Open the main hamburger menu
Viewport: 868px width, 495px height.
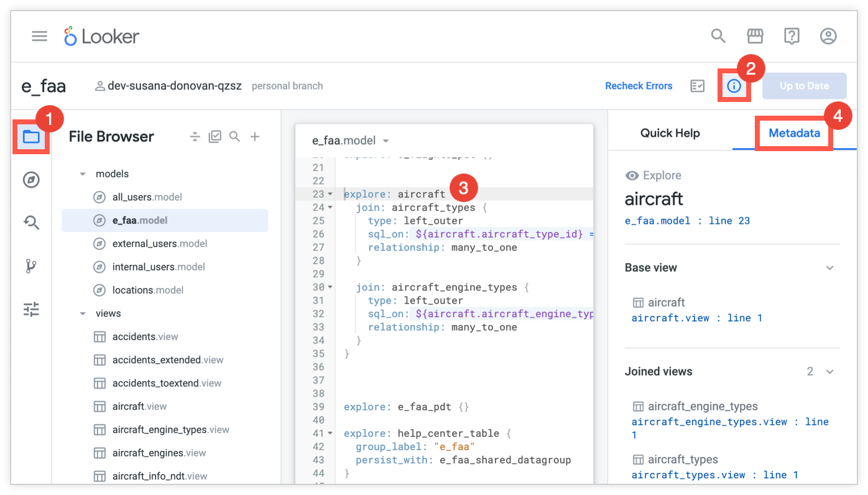click(x=40, y=36)
